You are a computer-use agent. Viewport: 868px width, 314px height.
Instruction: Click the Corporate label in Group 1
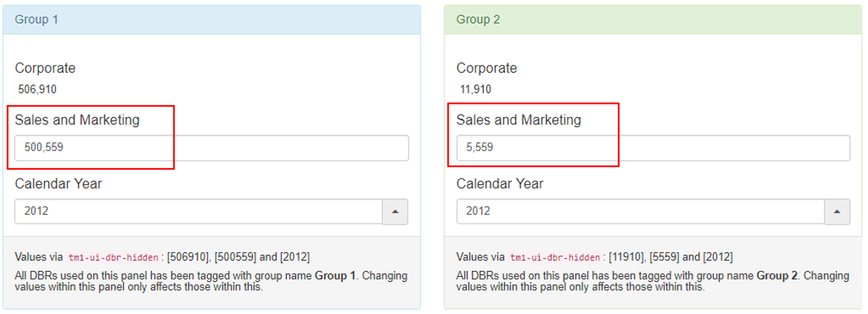pyautogui.click(x=45, y=68)
